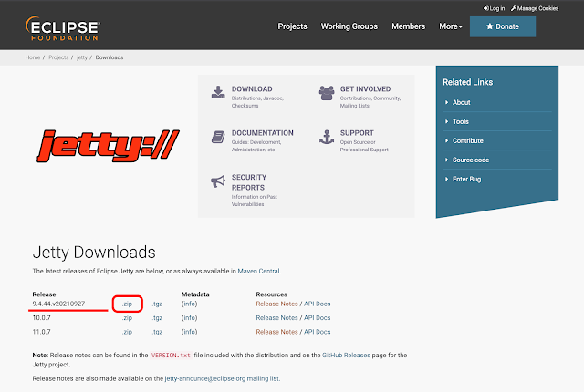Open the Projects menu item
The width and height of the screenshot is (584, 392).
click(292, 26)
